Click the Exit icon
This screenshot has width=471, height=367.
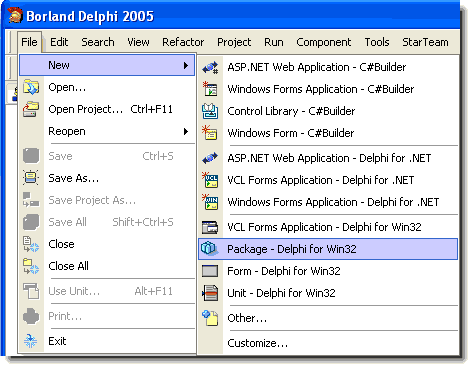(x=31, y=341)
